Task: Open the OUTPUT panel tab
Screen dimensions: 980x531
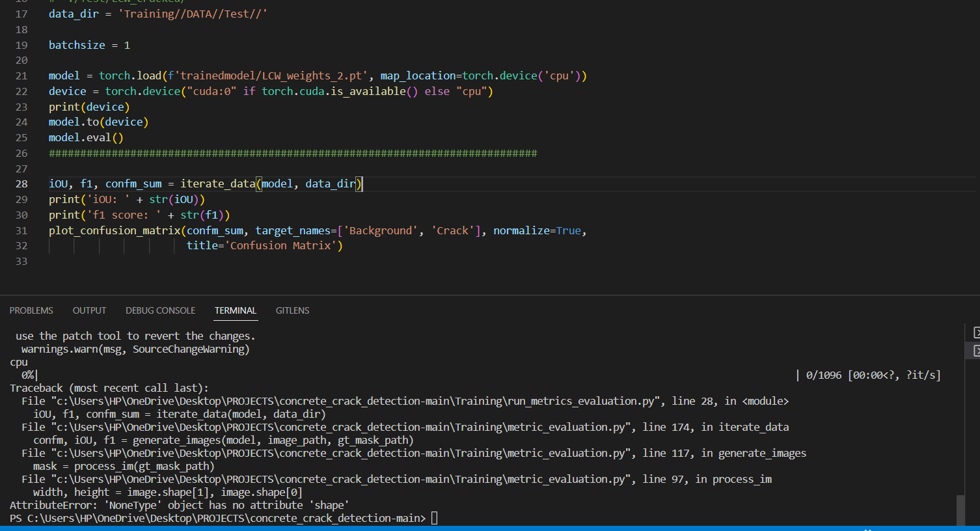Action: tap(89, 310)
